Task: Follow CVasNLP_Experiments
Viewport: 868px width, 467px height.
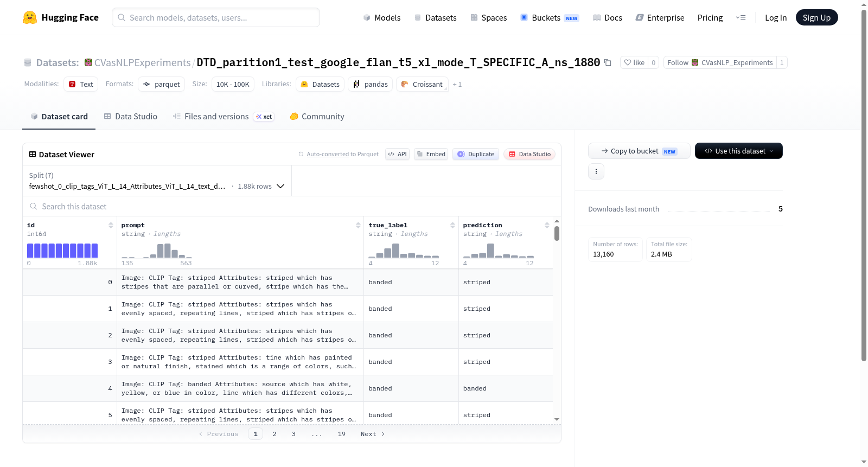Action: (720, 63)
